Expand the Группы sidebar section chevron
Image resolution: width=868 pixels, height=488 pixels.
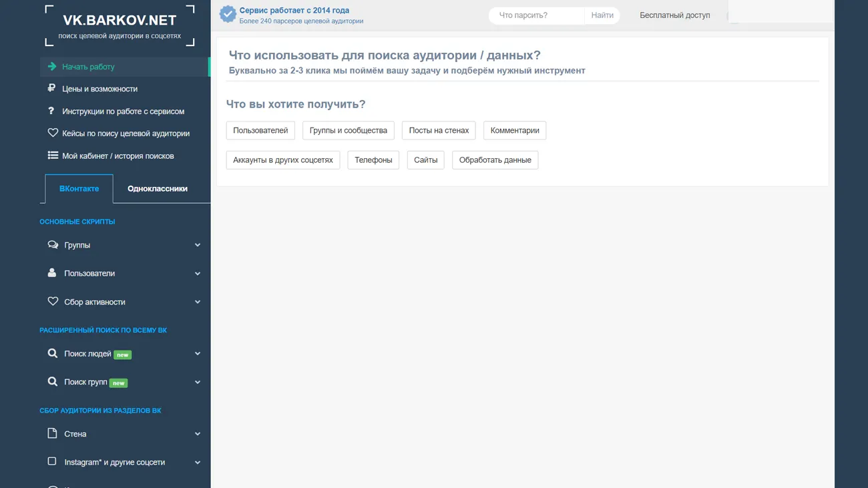[198, 245]
